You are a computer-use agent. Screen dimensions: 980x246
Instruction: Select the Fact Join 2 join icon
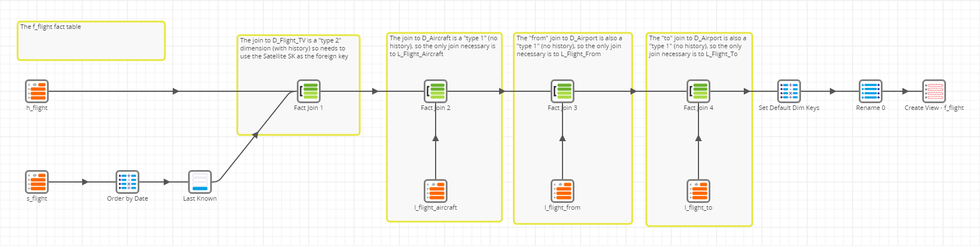[436, 91]
